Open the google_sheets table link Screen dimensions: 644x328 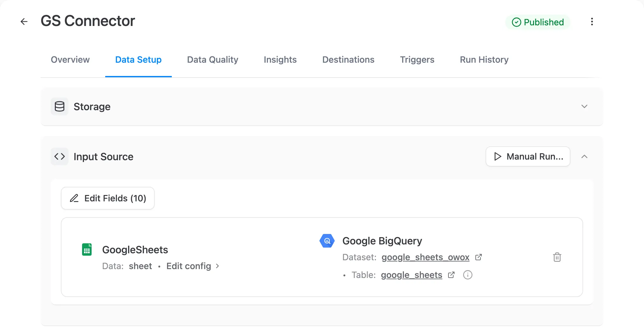(x=411, y=275)
